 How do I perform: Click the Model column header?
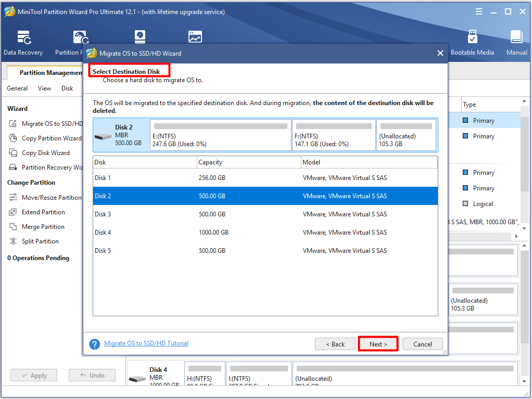pos(370,162)
